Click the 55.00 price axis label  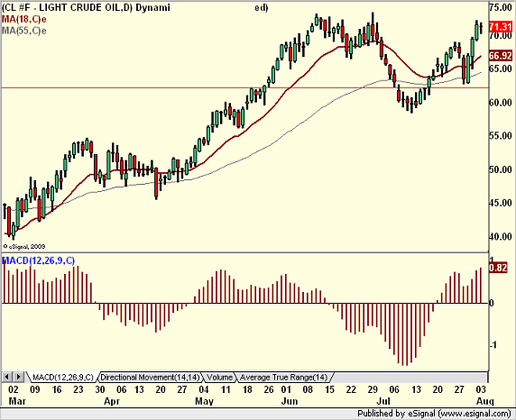(x=500, y=136)
